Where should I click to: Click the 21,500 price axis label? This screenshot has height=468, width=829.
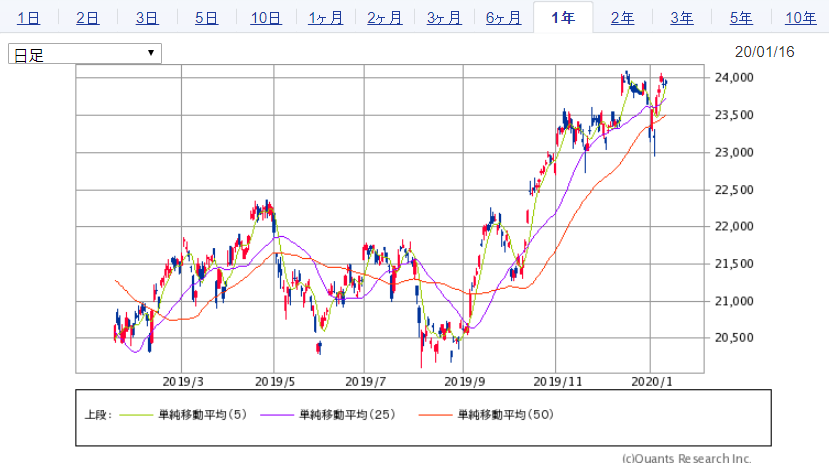(x=734, y=264)
